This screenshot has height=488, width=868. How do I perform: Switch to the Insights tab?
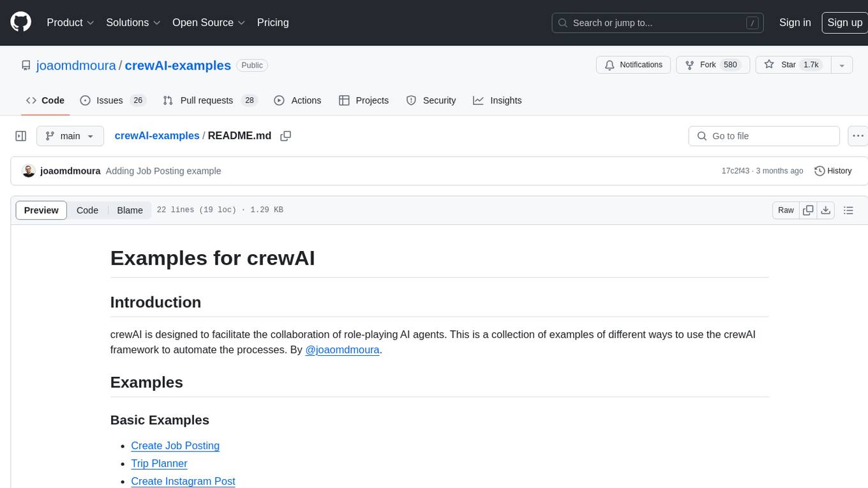[497, 100]
